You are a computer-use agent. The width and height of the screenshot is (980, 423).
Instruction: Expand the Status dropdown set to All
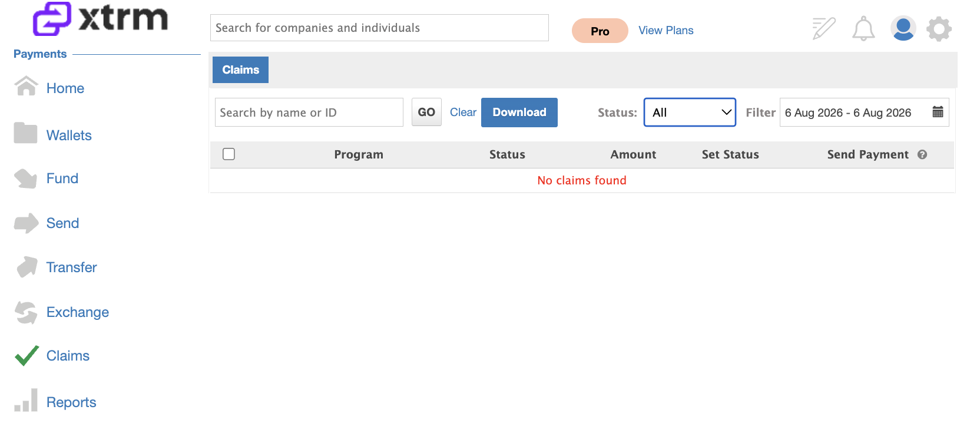[x=690, y=112]
